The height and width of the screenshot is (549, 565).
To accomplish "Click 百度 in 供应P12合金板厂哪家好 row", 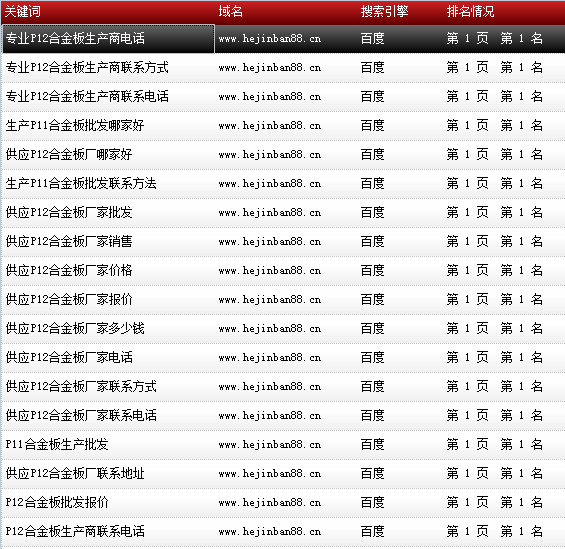I will [x=372, y=155].
